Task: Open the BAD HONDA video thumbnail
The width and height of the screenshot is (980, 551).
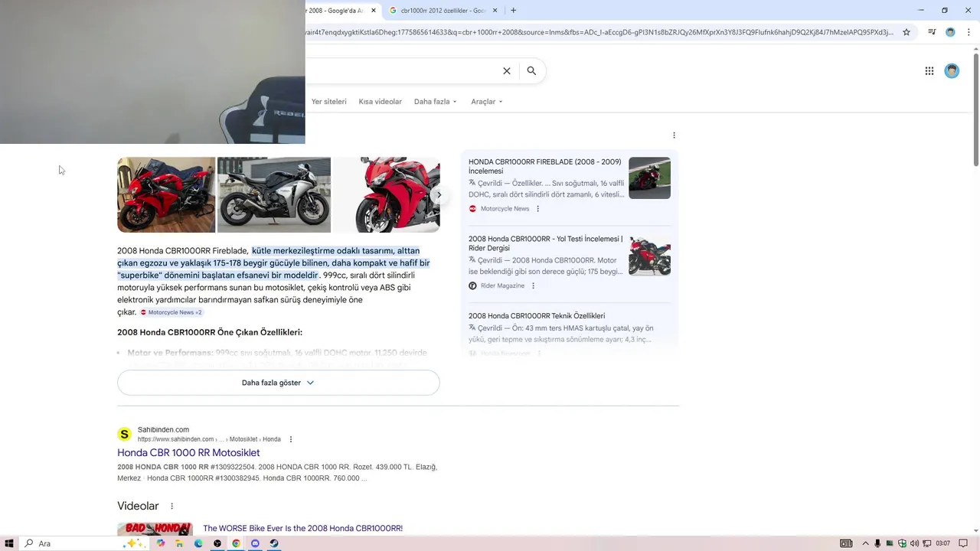Action: click(x=155, y=529)
